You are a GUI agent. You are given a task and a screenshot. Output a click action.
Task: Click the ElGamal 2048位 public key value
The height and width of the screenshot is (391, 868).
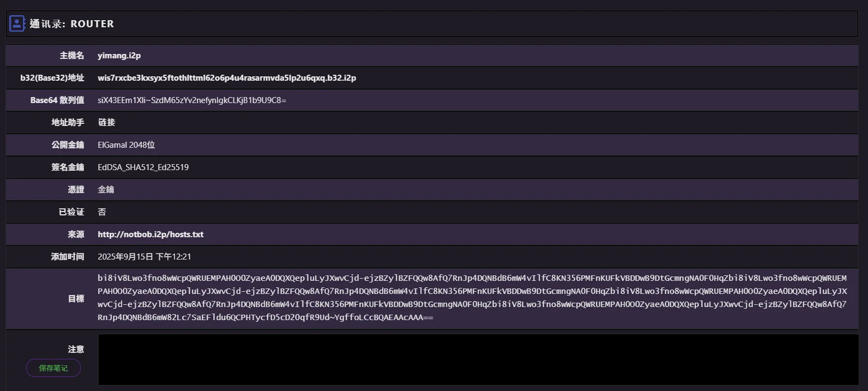pyautogui.click(x=126, y=145)
